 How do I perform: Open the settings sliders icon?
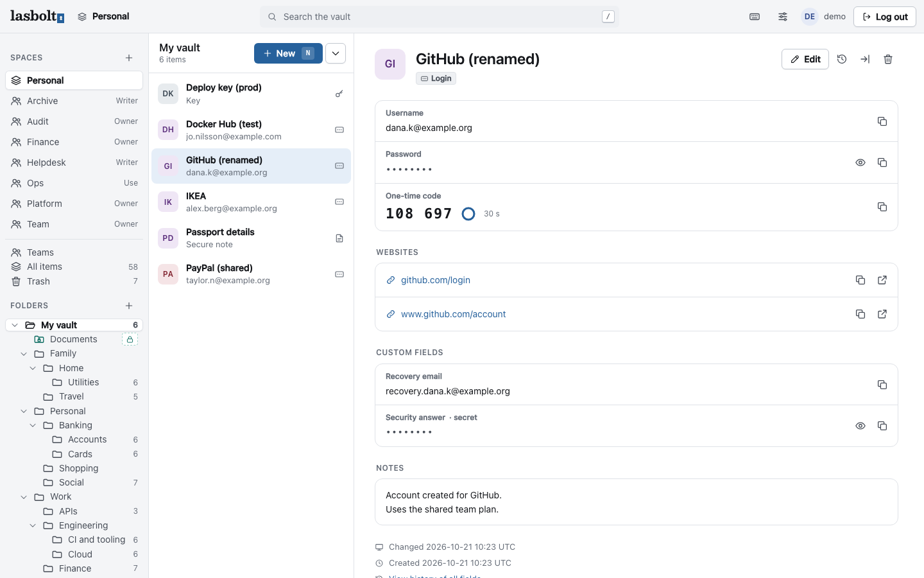783,17
